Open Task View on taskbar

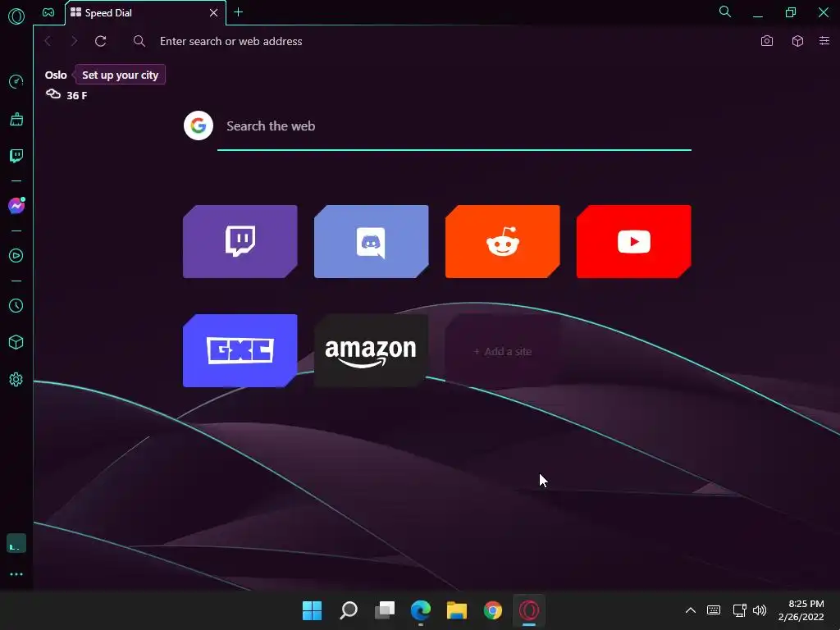[385, 610]
